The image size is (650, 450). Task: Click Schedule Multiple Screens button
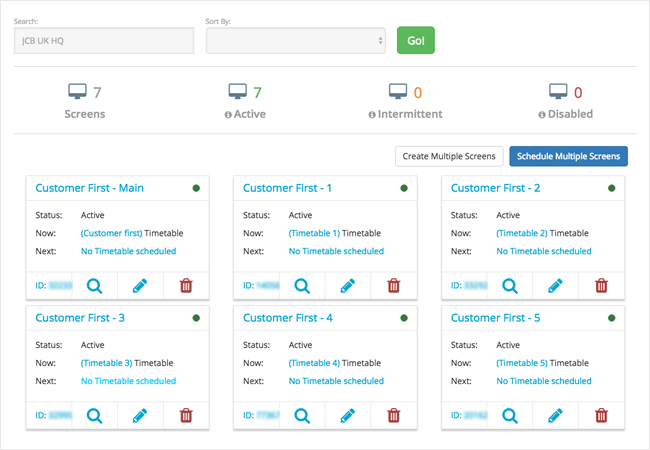tap(568, 156)
